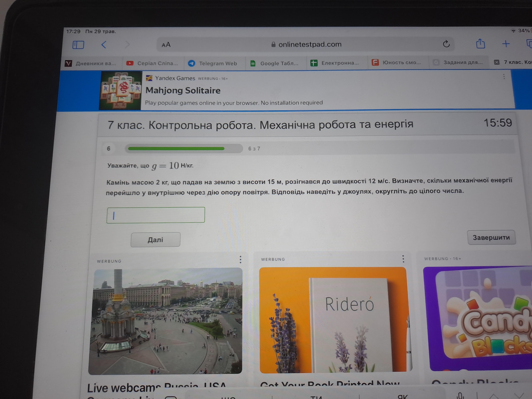
Task: Click the Далі button
Action: [155, 240]
